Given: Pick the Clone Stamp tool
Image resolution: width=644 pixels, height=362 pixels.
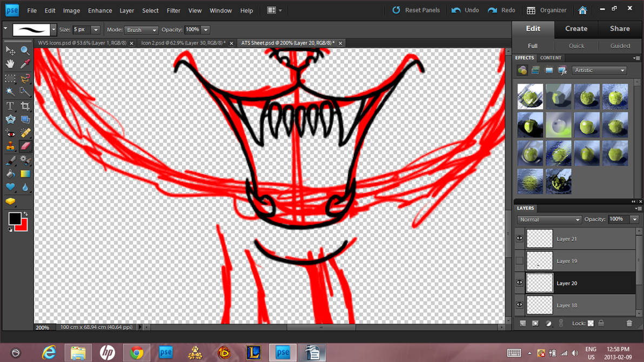Looking at the screenshot, I should (x=10, y=146).
